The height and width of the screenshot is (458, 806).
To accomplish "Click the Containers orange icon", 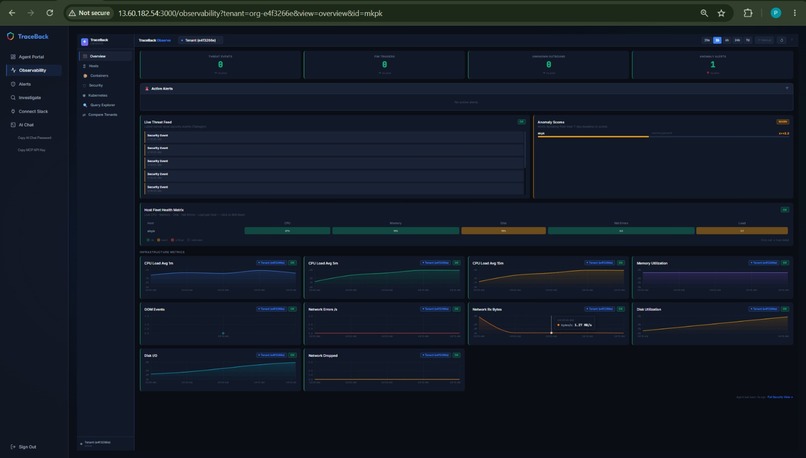I will [85, 76].
